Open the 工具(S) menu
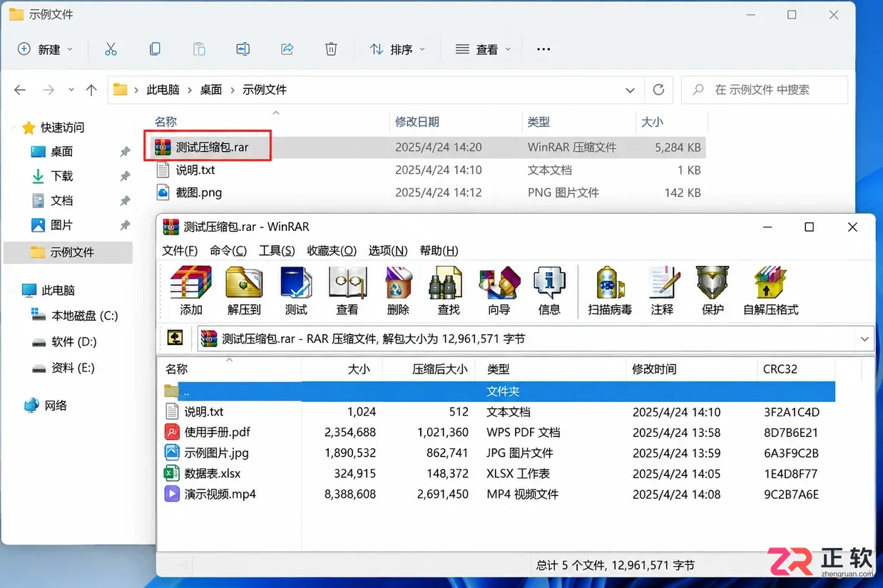Screen dimensions: 883x588 point(277,251)
